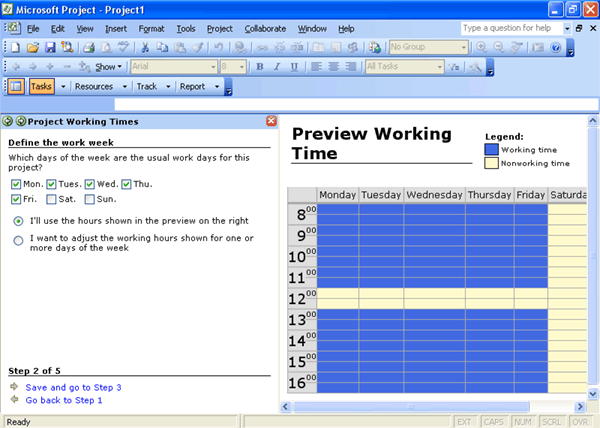This screenshot has height=428, width=600.
Task: Run spelling check ABC icon
Action: pos(124,47)
